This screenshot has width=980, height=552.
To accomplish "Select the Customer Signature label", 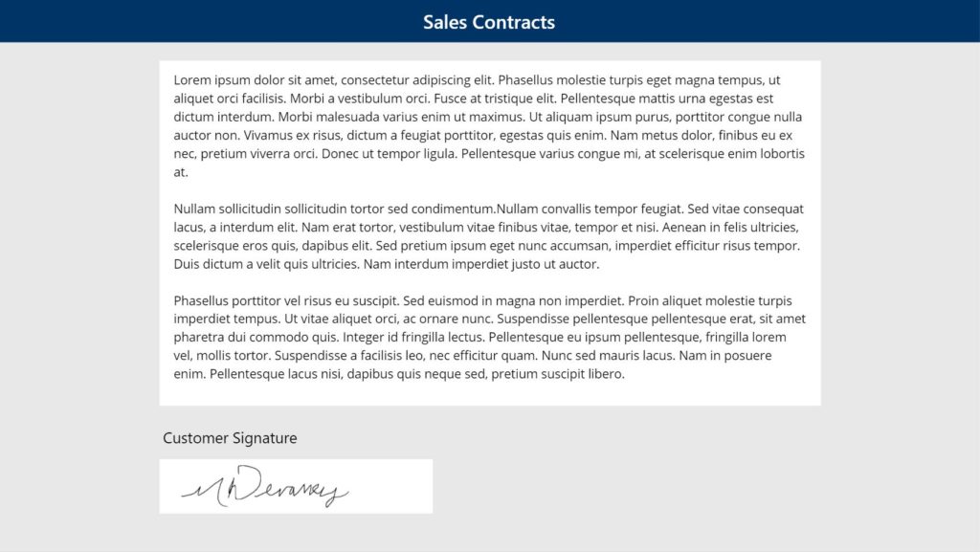I will pyautogui.click(x=230, y=438).
